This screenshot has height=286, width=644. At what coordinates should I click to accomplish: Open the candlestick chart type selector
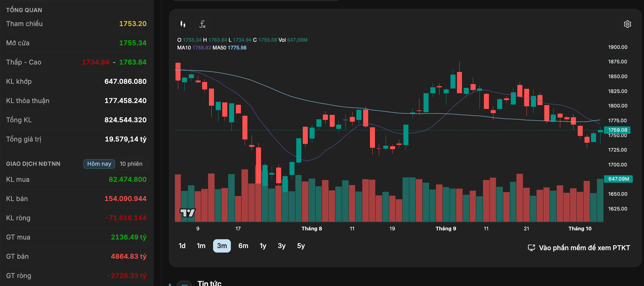[x=183, y=24]
